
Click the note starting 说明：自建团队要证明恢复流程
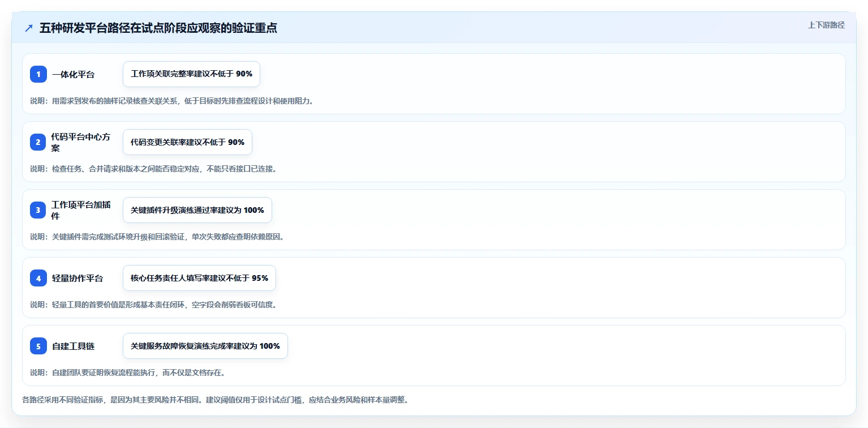(x=128, y=373)
